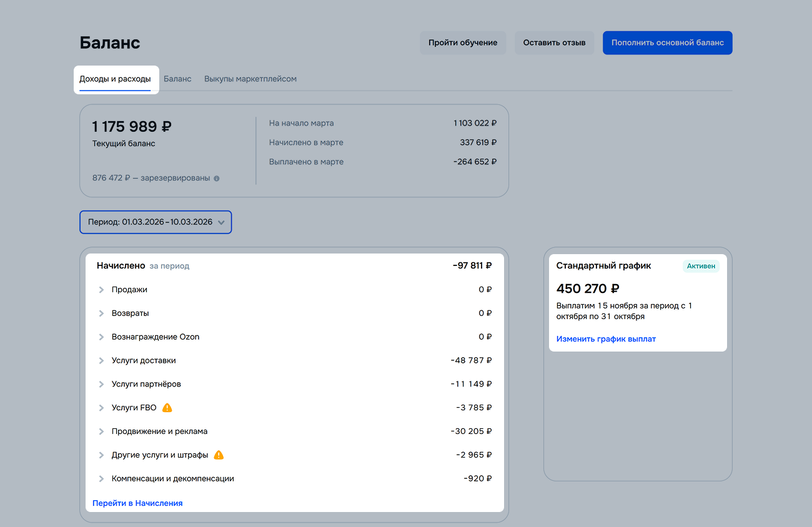Expand Продвижение и реклама row
The height and width of the screenshot is (527, 812).
[101, 431]
